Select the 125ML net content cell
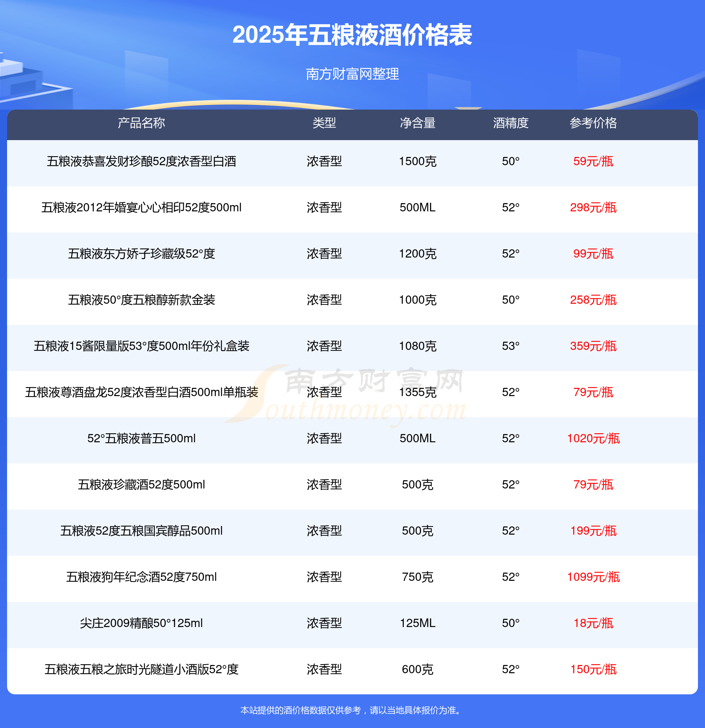Screen dimensions: 705x728 pyautogui.click(x=418, y=623)
